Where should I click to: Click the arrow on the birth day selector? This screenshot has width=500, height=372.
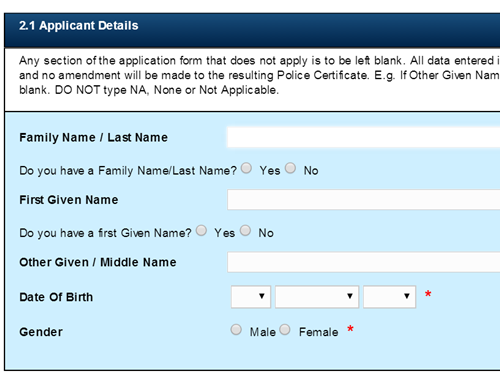tap(262, 296)
